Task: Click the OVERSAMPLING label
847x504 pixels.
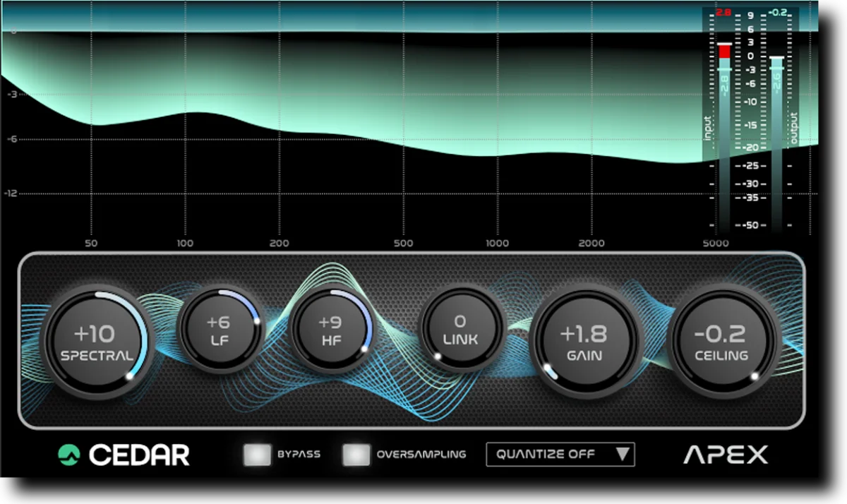Action: pyautogui.click(x=421, y=455)
